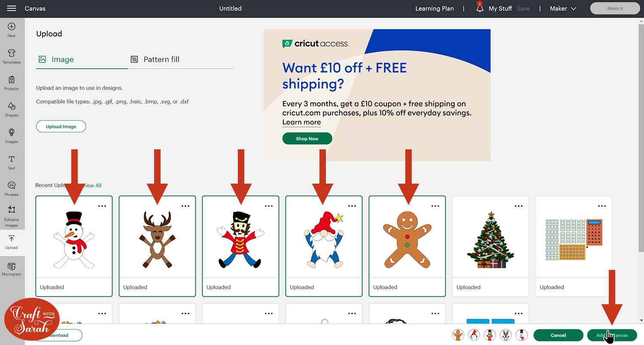Open options menu on nutcracker card
Screen dimensions: 644x345
point(269,206)
